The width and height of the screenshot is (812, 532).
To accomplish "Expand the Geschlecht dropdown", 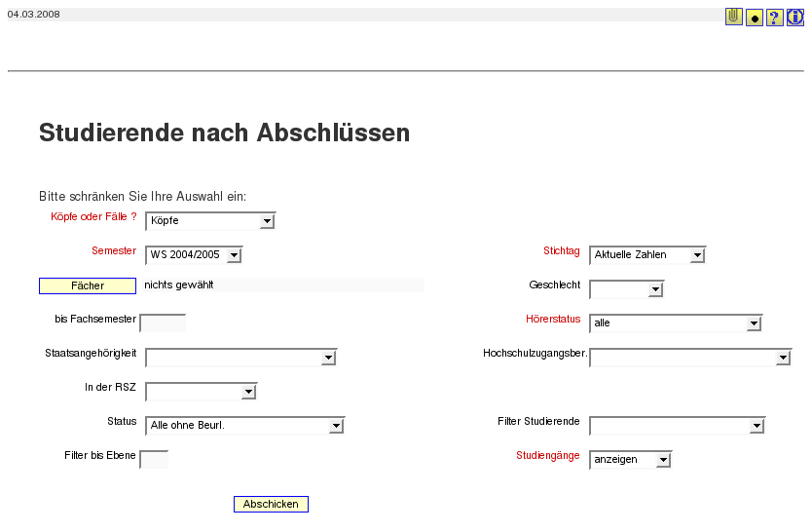I will [627, 289].
